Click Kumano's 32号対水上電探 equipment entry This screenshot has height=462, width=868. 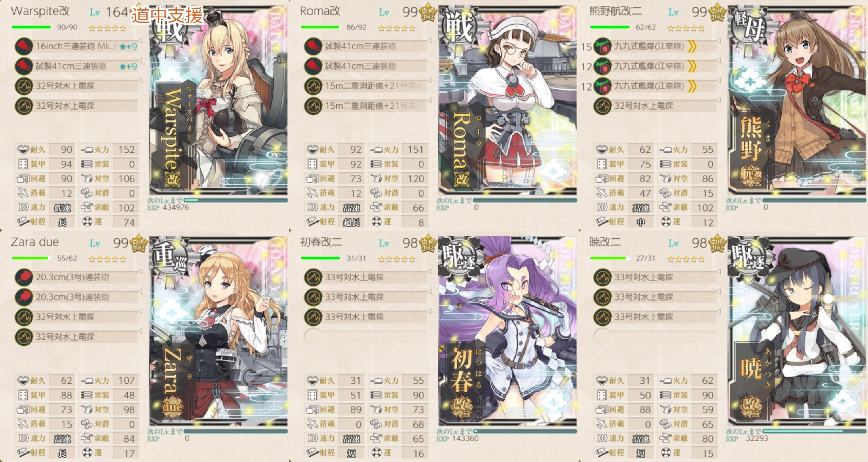point(655,106)
